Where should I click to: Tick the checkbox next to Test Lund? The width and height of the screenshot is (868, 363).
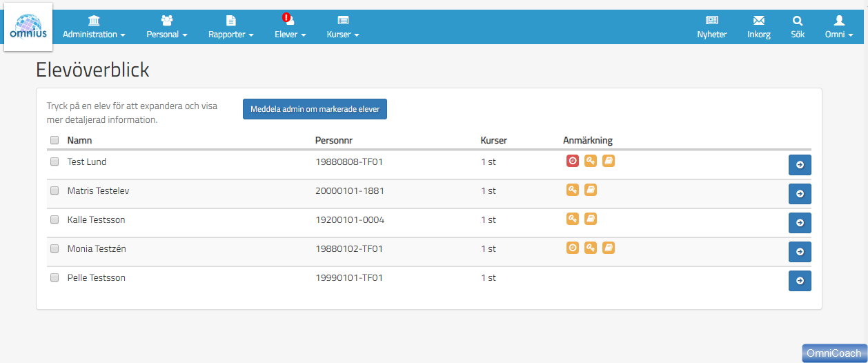coord(55,161)
